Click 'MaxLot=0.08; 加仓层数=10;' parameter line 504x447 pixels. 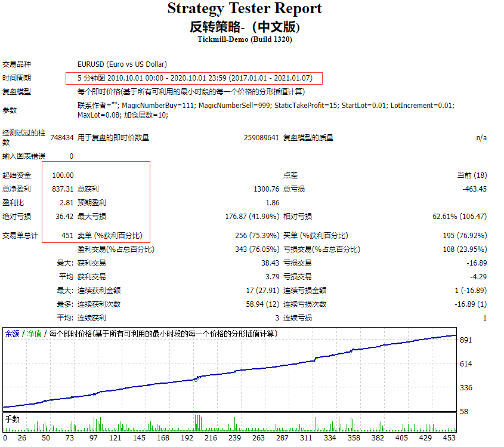pyautogui.click(x=123, y=115)
